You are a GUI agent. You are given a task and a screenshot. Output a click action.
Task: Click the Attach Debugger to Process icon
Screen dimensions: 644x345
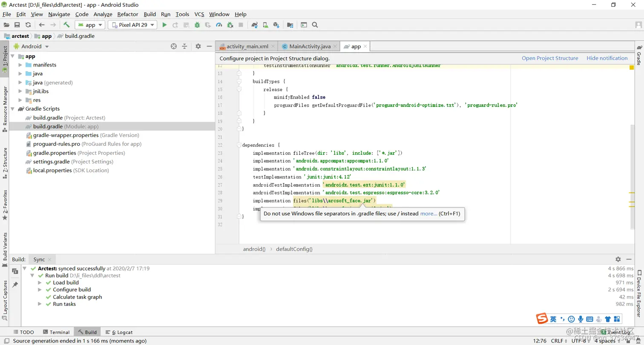(230, 25)
